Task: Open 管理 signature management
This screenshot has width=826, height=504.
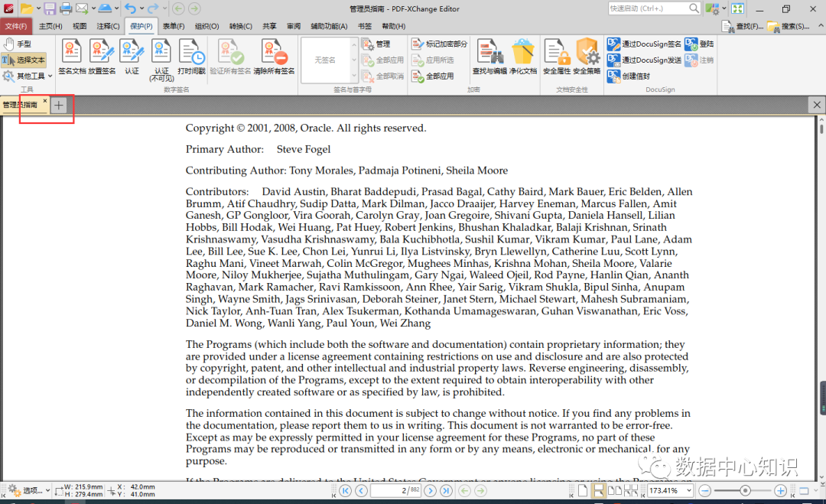Action: click(376, 44)
